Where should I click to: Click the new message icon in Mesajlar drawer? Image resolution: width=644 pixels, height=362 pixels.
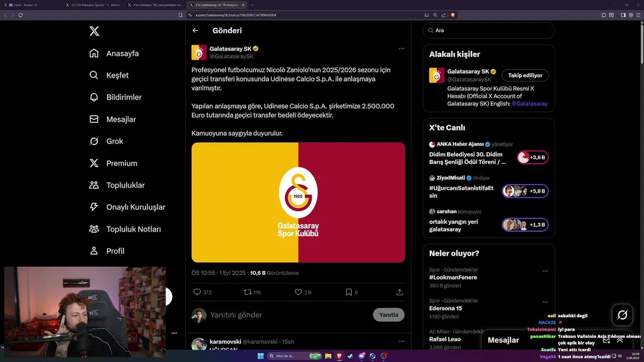[x=606, y=340]
